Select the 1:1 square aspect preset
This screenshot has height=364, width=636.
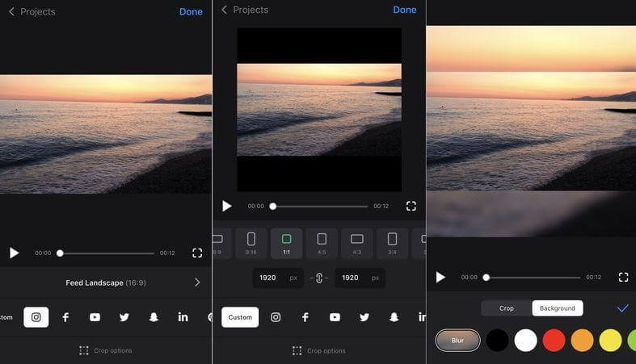[x=286, y=243]
